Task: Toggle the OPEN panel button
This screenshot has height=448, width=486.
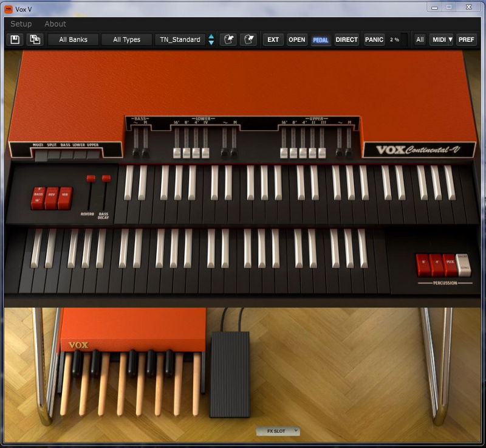Action: [297, 40]
